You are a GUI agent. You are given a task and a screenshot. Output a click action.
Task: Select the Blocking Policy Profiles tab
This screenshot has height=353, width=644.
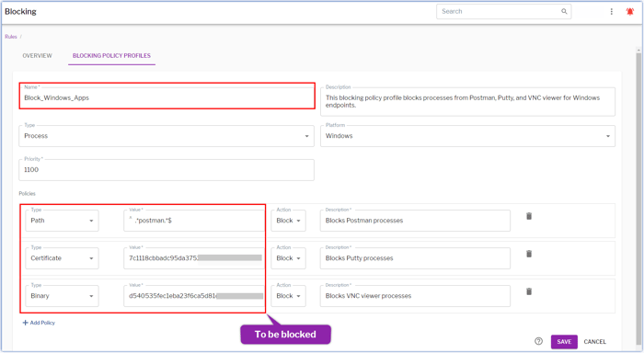[x=111, y=56]
